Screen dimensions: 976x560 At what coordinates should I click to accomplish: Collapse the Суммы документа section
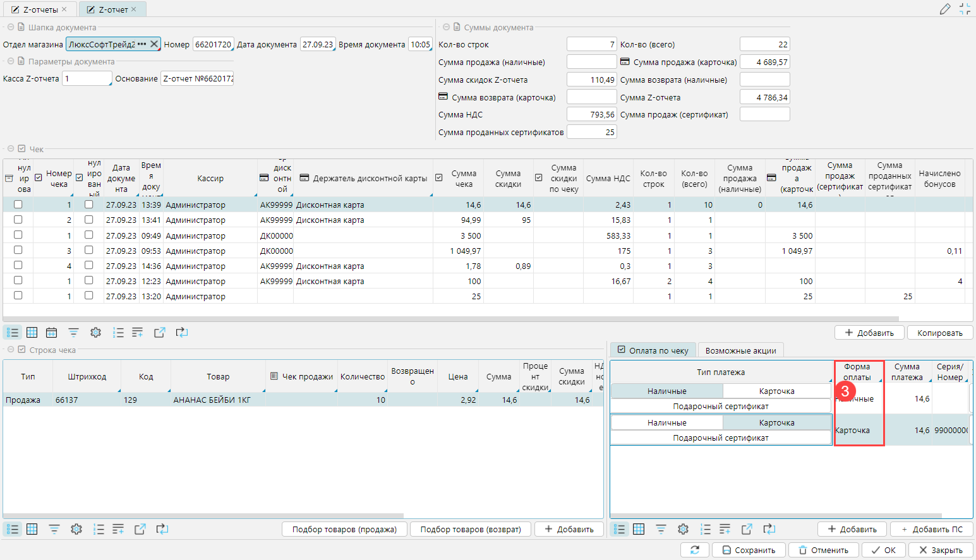click(x=447, y=27)
